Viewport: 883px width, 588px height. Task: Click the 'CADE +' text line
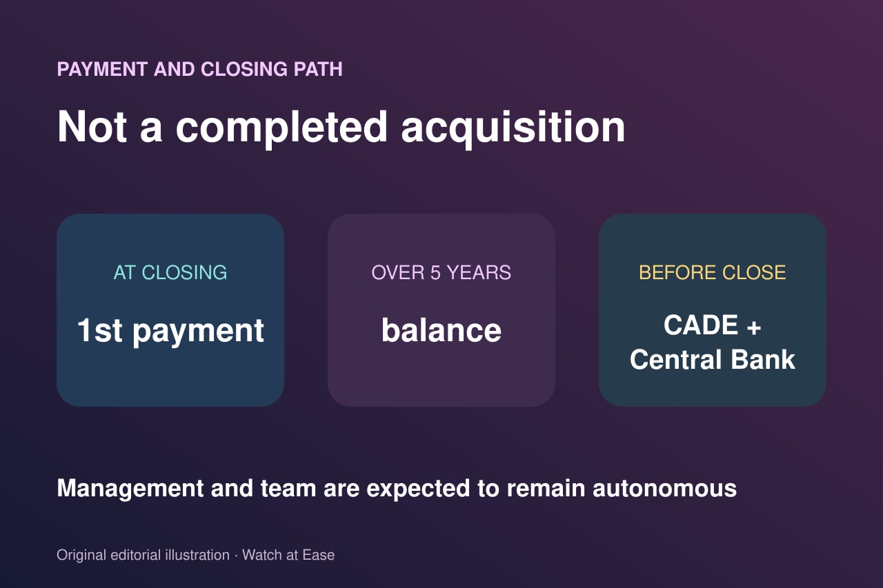coord(713,325)
